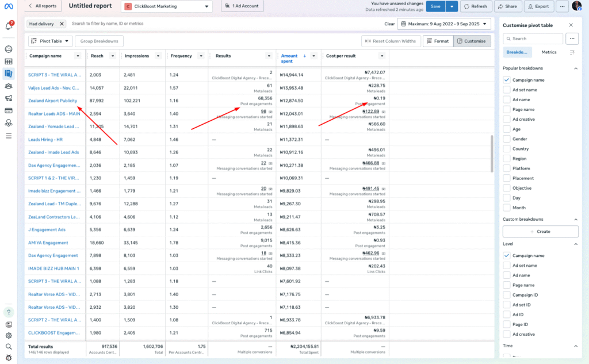Click the billing card icon in sidebar
589x364 pixels.
pyautogui.click(x=9, y=110)
